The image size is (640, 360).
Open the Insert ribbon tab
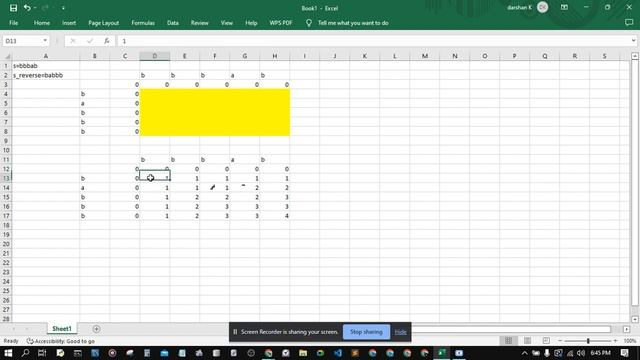69,23
